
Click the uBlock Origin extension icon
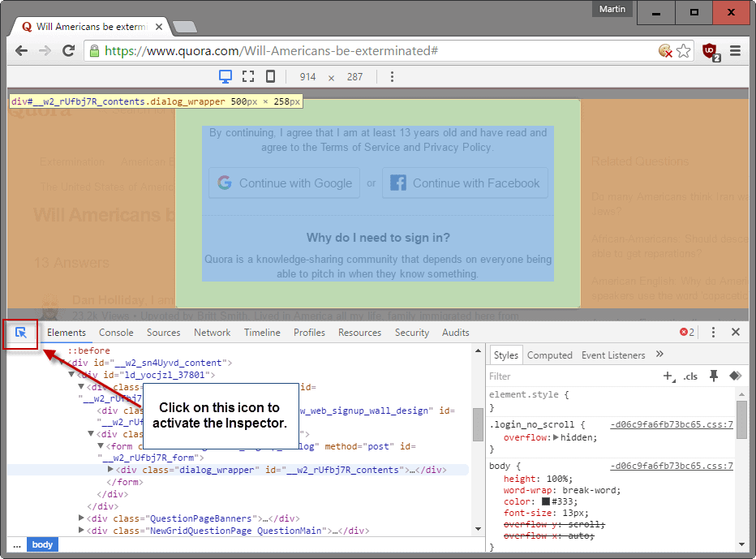click(x=711, y=49)
